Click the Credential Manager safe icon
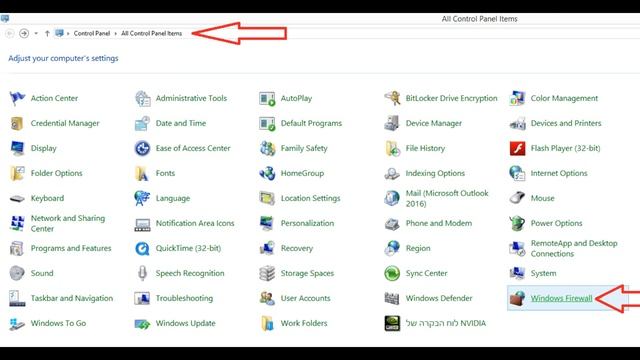Screen dimensions: 640x360 coord(17,123)
